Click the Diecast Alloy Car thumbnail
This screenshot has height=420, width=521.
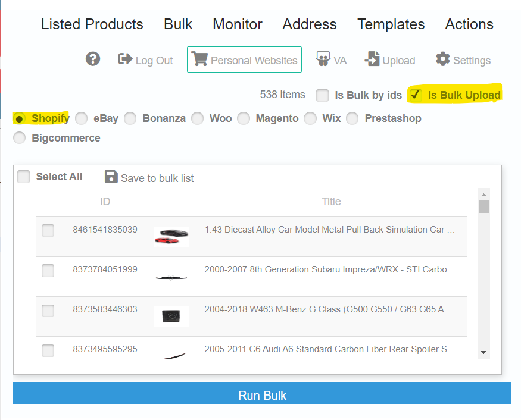(x=171, y=236)
